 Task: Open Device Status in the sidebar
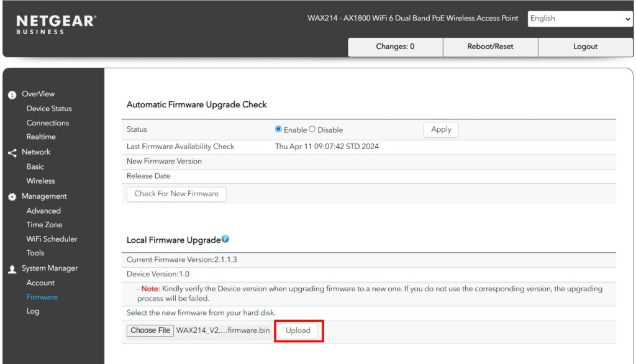[49, 109]
